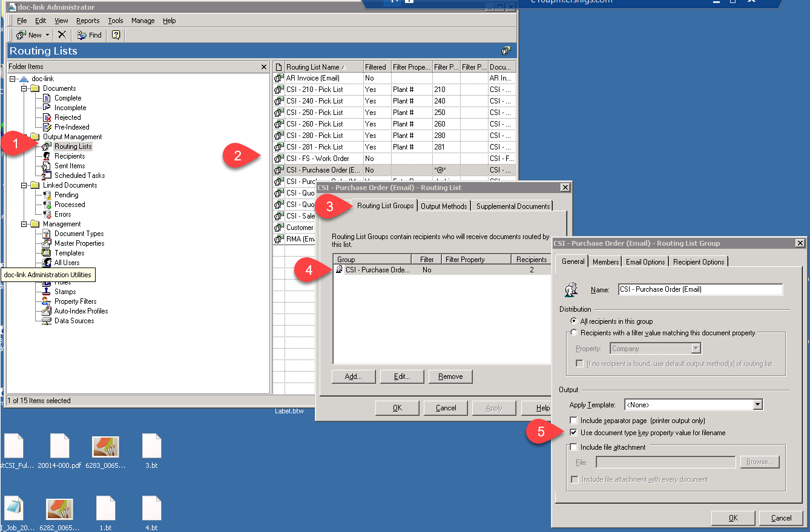Collapse the doc-link root node

12,79
